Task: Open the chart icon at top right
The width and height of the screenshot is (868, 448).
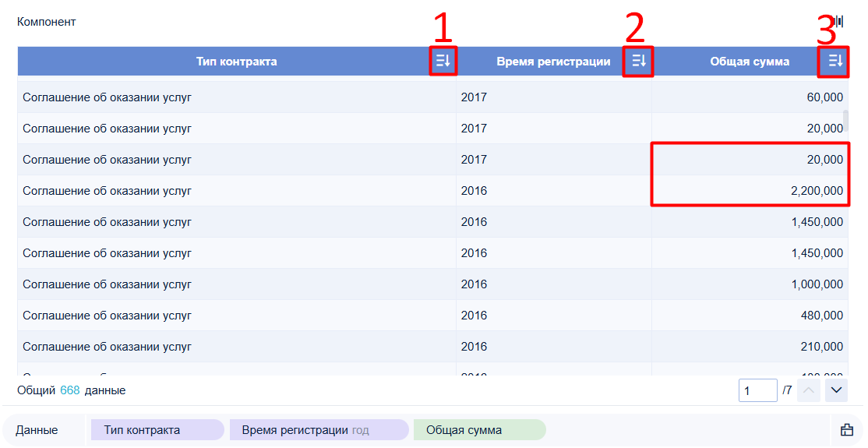Action: 839,22
